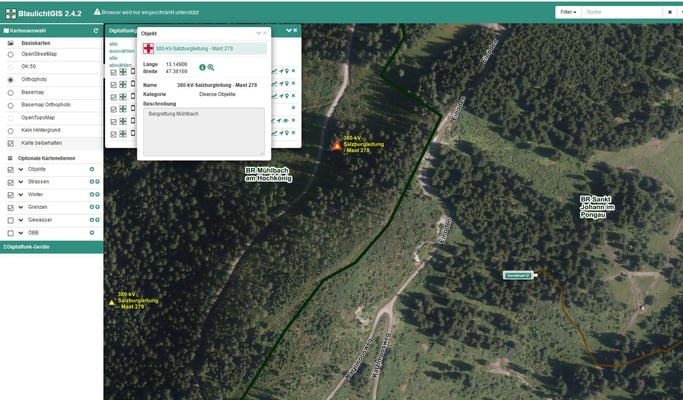The height and width of the screenshot is (400, 683).
Task: Click the eye icon in the Digitalfunk list
Action: 286,121
